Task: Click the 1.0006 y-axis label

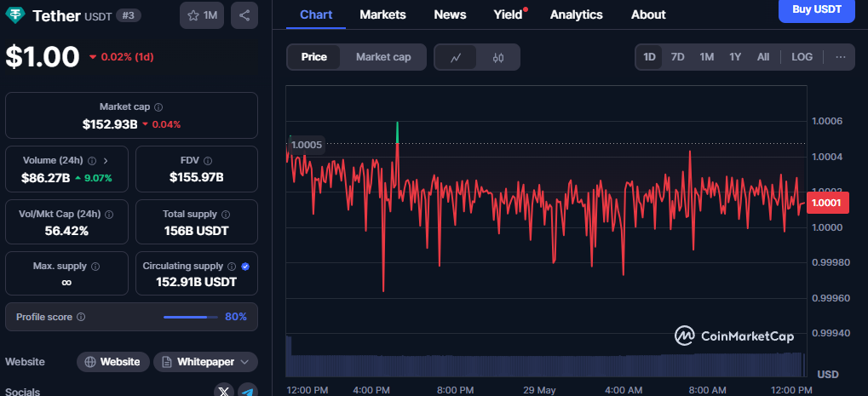Action: click(826, 121)
